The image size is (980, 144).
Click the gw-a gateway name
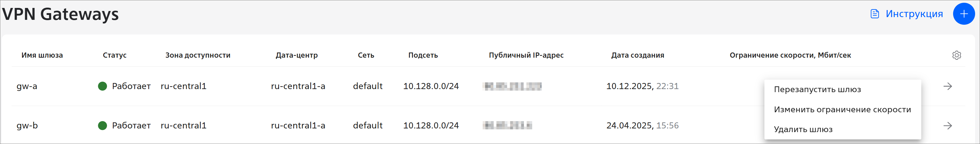27,86
